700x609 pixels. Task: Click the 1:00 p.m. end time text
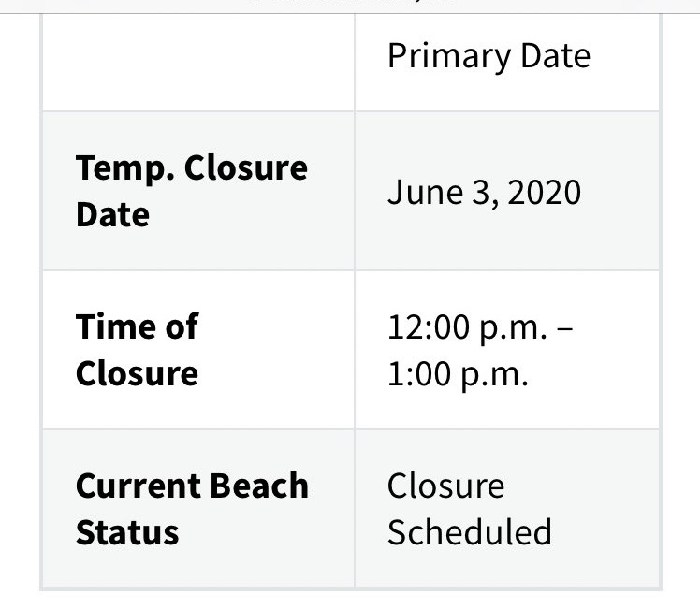[x=458, y=374]
